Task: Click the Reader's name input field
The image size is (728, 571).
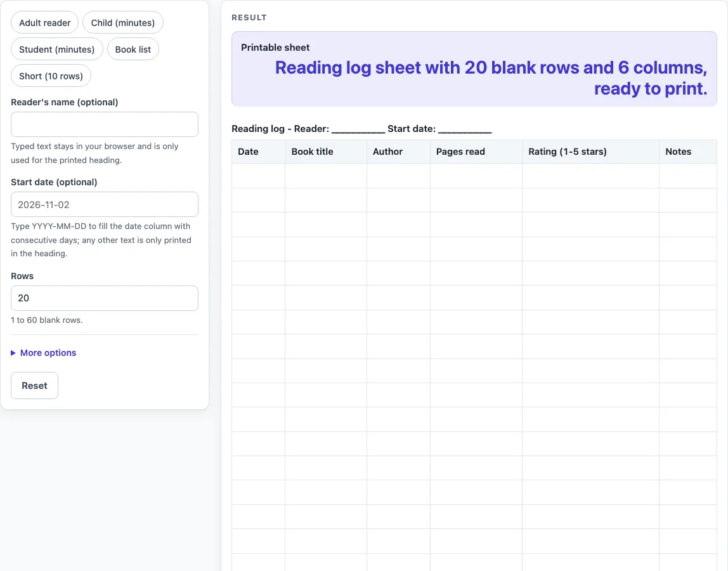Action: [x=105, y=124]
